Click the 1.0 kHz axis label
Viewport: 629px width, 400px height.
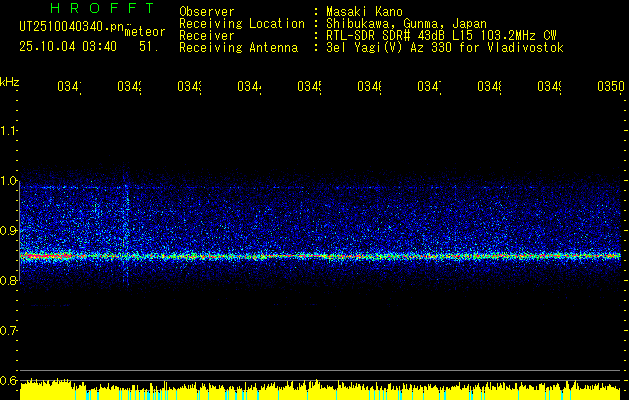click(x=8, y=181)
